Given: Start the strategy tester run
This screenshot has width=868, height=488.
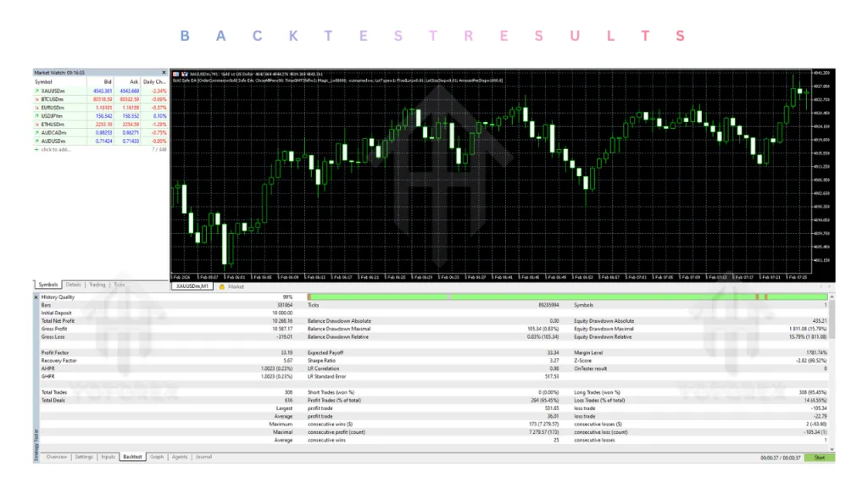Looking at the screenshot, I should click(x=820, y=457).
